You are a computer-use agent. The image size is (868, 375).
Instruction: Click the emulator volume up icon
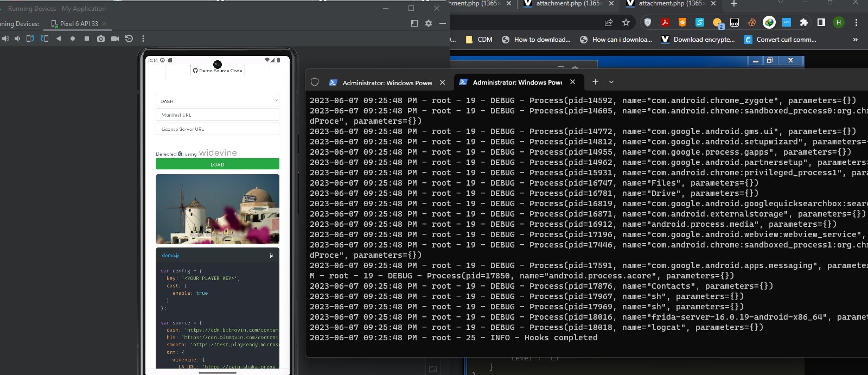[x=5, y=39]
